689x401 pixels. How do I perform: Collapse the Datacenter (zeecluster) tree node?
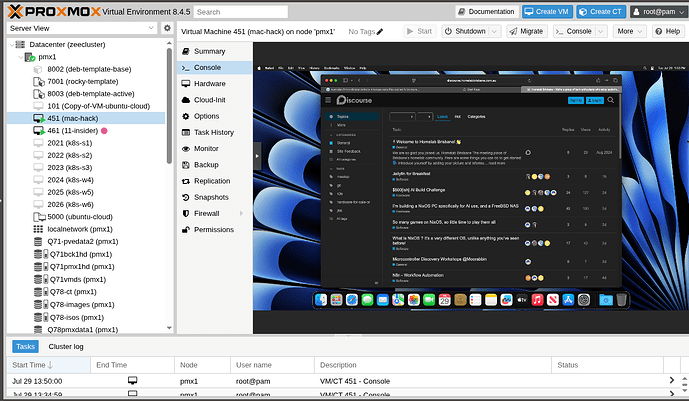(x=11, y=44)
